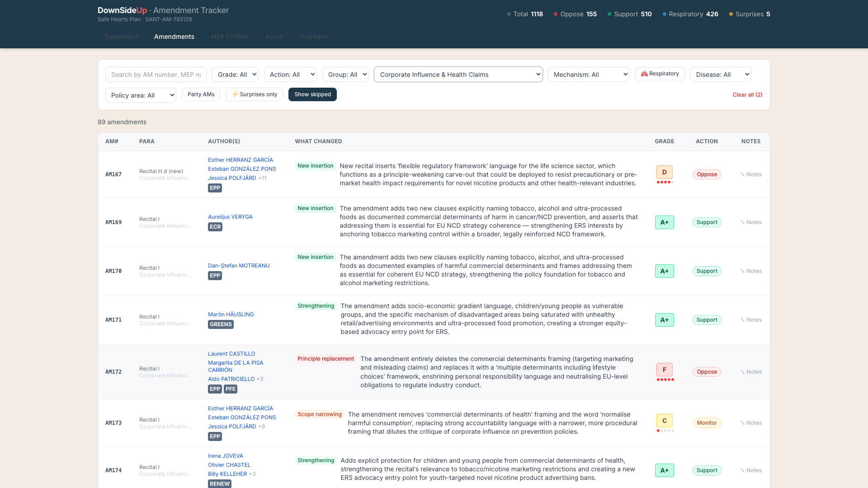Click the Oppose 155 header stat
The width and height of the screenshot is (868, 488).
[x=575, y=14]
